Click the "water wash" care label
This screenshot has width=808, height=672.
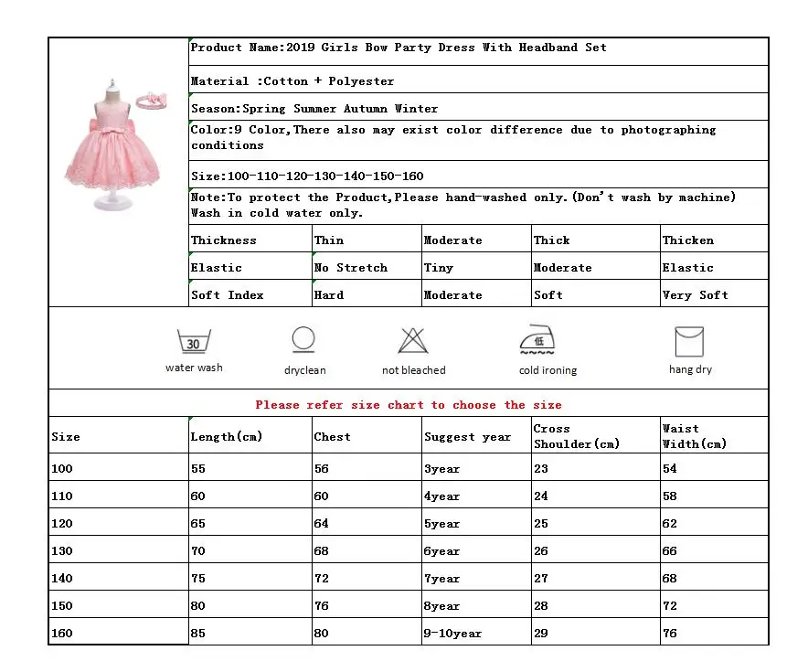194,368
